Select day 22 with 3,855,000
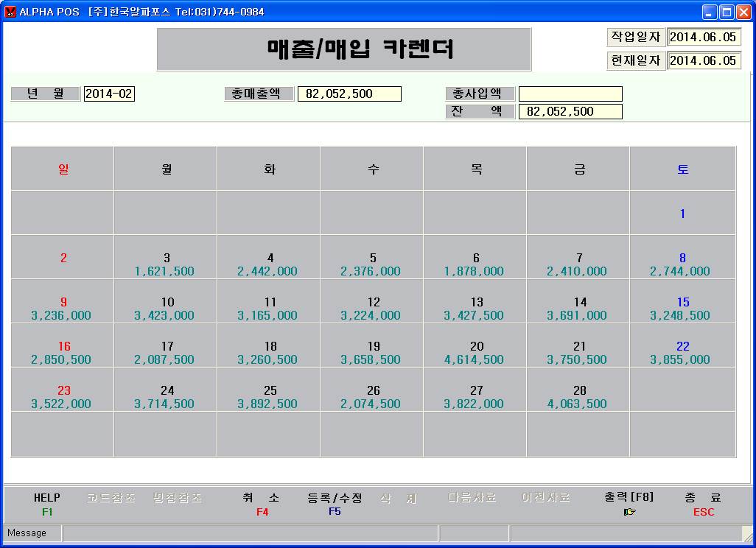 [x=683, y=345]
